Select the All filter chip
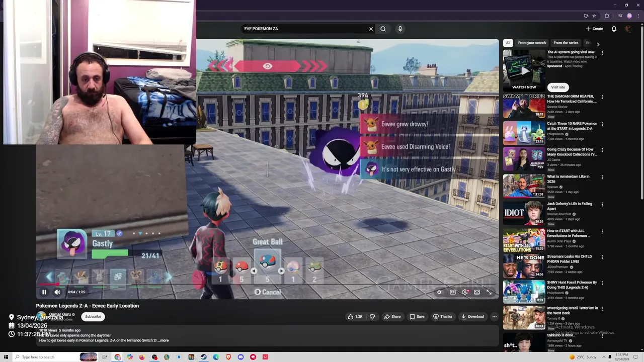 click(508, 43)
